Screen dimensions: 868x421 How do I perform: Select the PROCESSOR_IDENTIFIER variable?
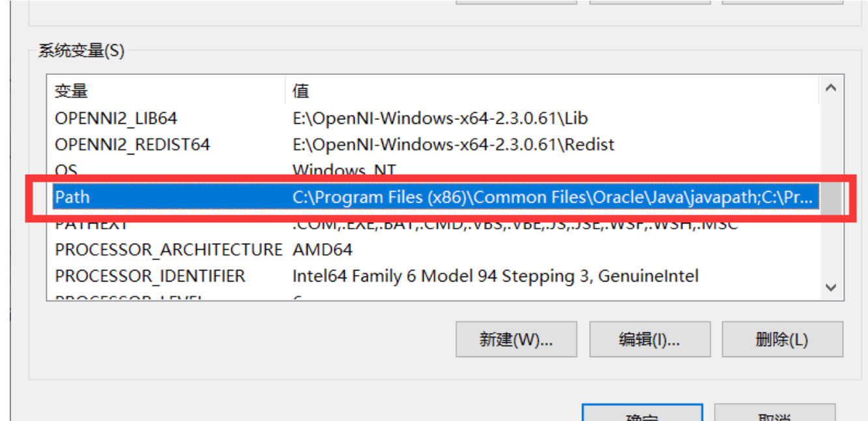[150, 276]
